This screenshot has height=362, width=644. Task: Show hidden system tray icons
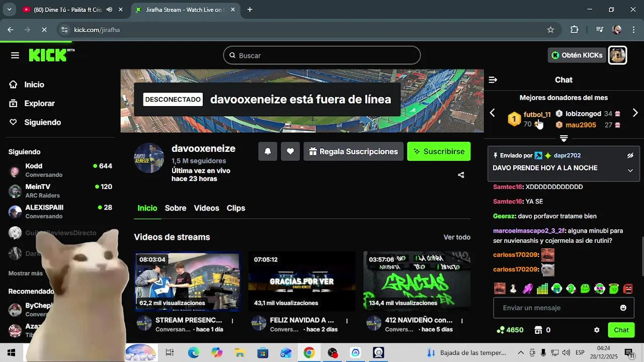click(521, 352)
